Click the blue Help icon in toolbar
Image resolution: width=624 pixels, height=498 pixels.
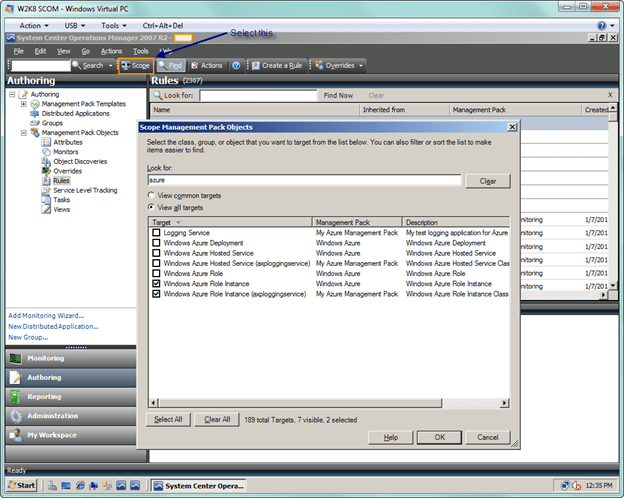click(x=236, y=66)
